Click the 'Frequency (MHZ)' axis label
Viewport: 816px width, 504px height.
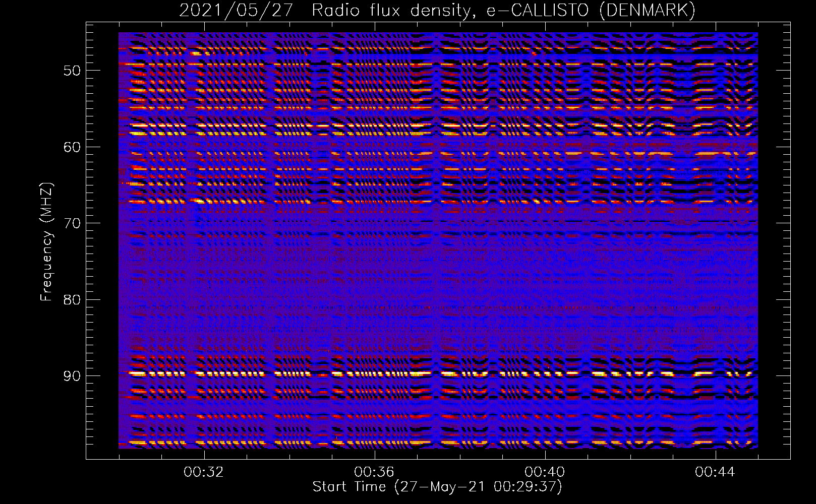pyautogui.click(x=46, y=242)
